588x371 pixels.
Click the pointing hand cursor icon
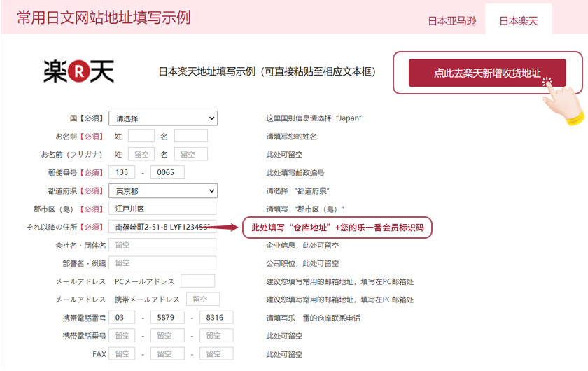point(565,99)
